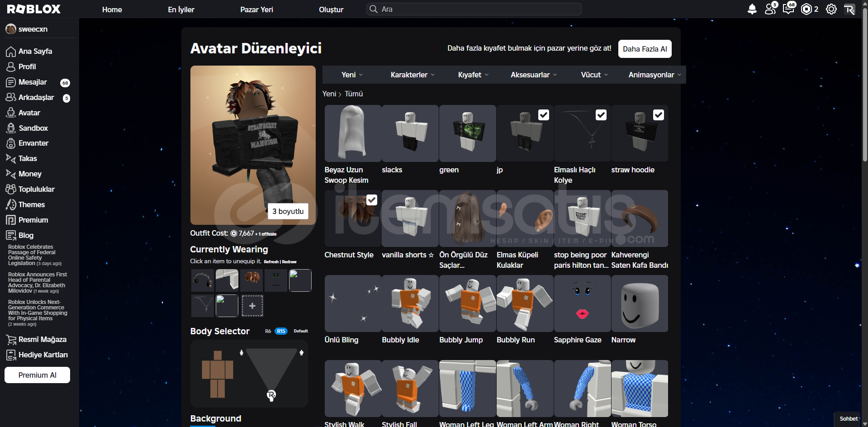Click the top-right body scale marker
Image resolution: width=868 pixels, height=427 pixels.
tap(301, 352)
